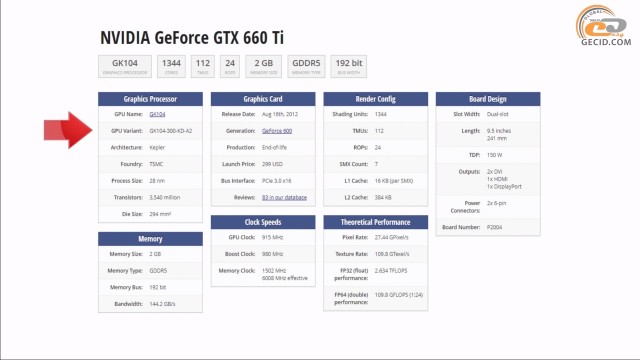Click the Theoretical Performance section header
Viewport: 640px width, 360px height.
click(376, 222)
